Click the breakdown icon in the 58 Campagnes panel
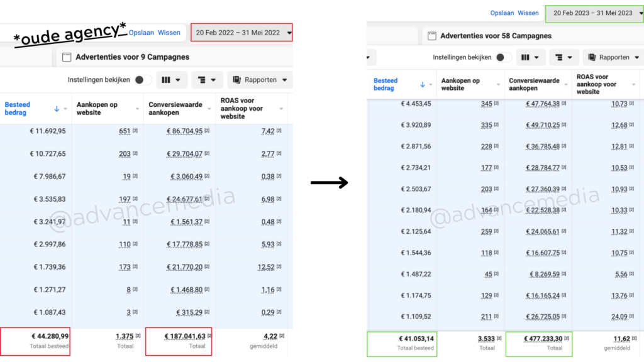Viewport: 644px width, 362px height. pos(562,57)
